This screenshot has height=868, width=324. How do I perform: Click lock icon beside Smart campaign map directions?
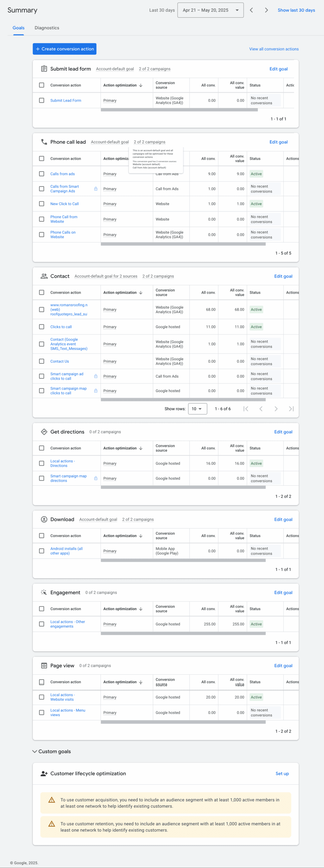pos(96,478)
